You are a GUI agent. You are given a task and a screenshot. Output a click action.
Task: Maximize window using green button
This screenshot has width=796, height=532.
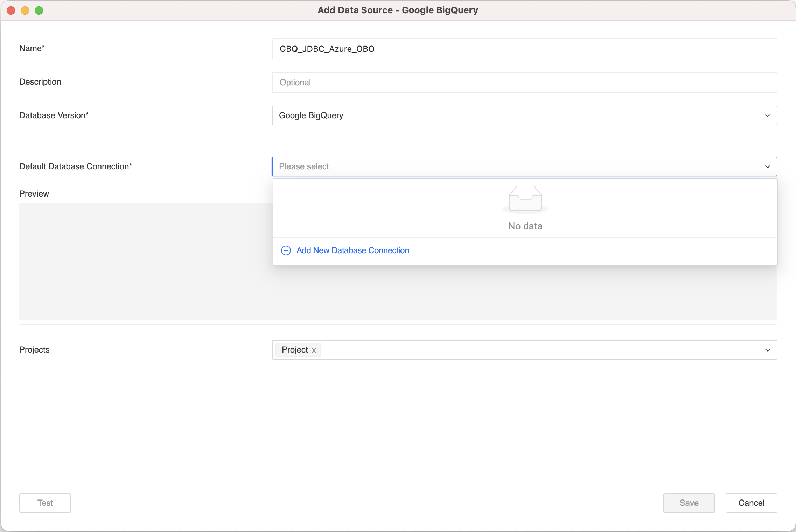tap(39, 10)
